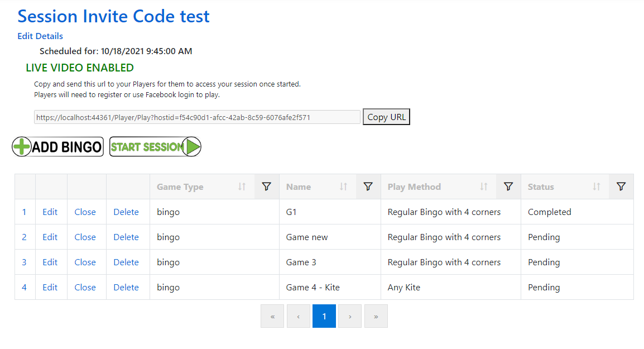
Task: Jump to the last page of results
Action: 376,316
